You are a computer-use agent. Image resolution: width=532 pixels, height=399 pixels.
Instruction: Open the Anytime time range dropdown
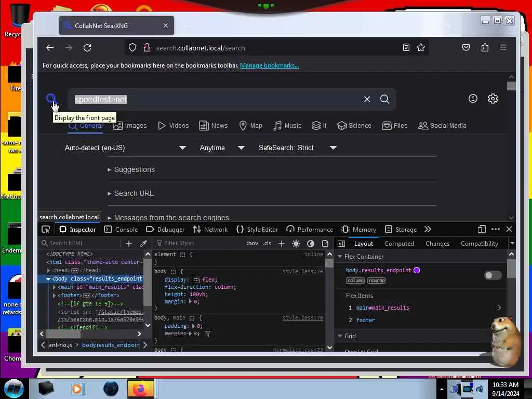[x=222, y=148]
